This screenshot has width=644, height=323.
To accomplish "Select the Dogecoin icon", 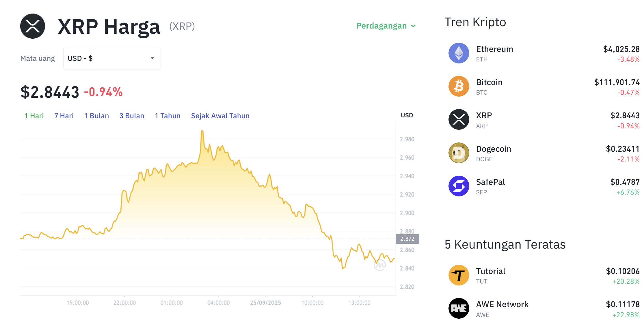I will 459,153.
